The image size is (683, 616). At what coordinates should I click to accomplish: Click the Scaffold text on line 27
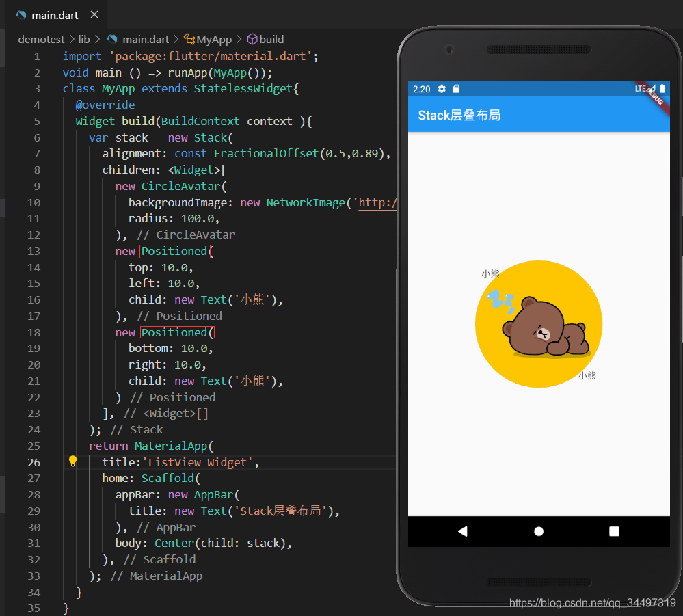pyautogui.click(x=168, y=479)
